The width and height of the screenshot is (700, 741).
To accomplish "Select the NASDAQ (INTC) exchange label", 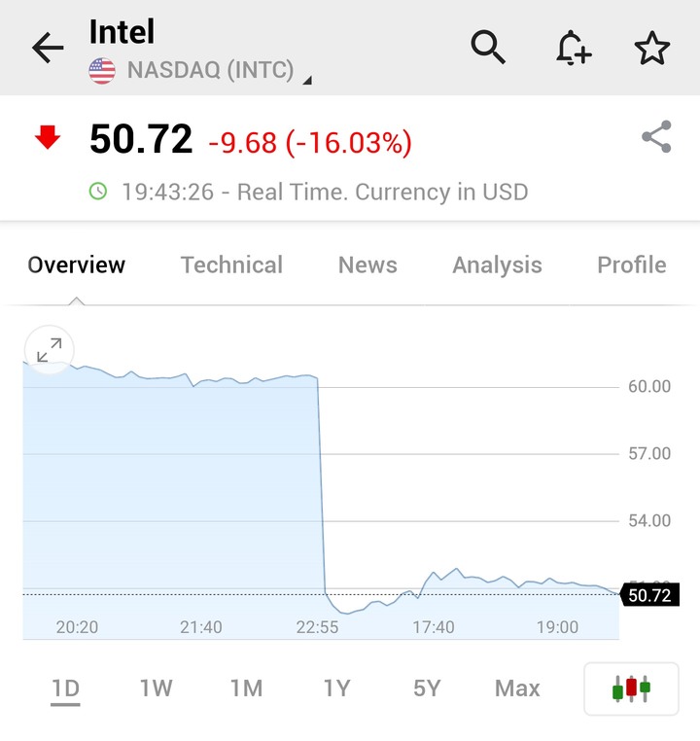I will (x=211, y=70).
